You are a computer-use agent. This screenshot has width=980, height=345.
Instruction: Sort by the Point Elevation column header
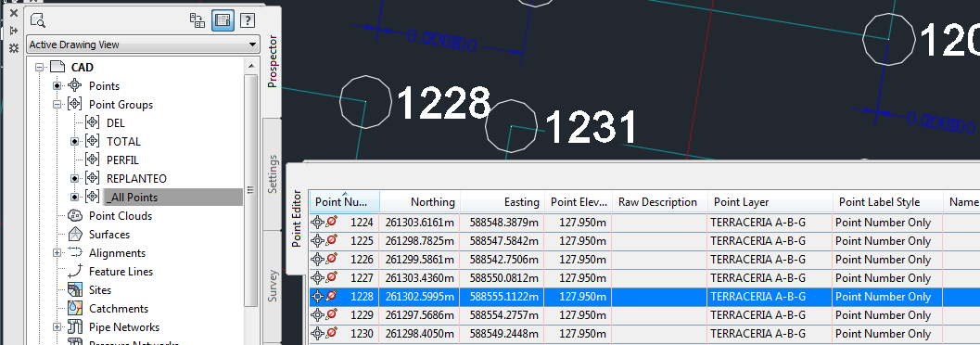point(579,202)
